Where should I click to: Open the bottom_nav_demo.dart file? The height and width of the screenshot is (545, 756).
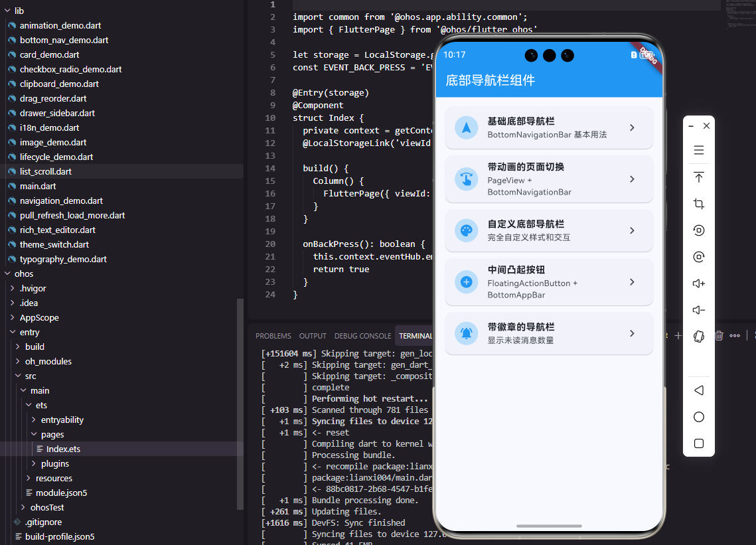(63, 40)
